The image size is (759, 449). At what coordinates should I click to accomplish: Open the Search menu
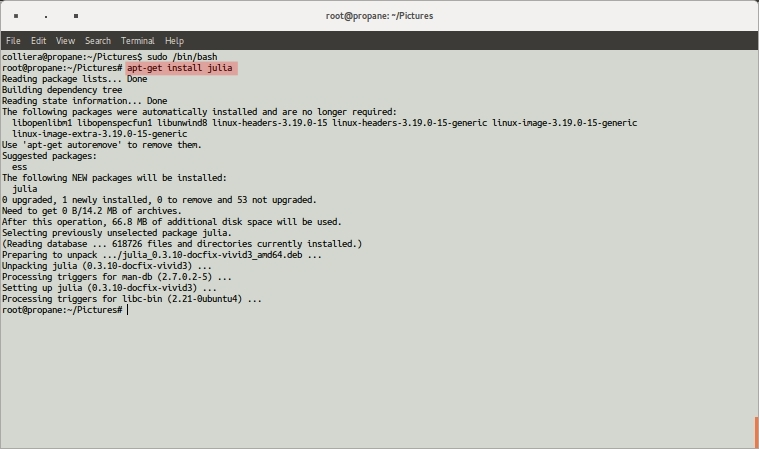pyautogui.click(x=98, y=41)
